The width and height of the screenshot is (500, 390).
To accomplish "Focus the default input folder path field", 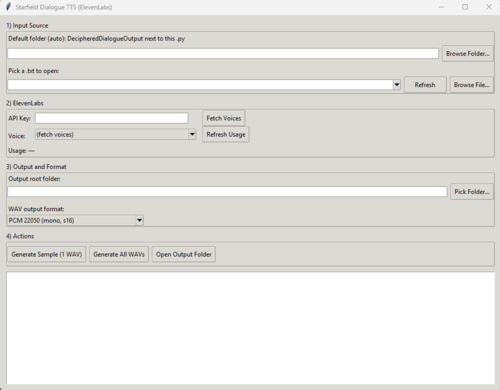I will pos(223,54).
